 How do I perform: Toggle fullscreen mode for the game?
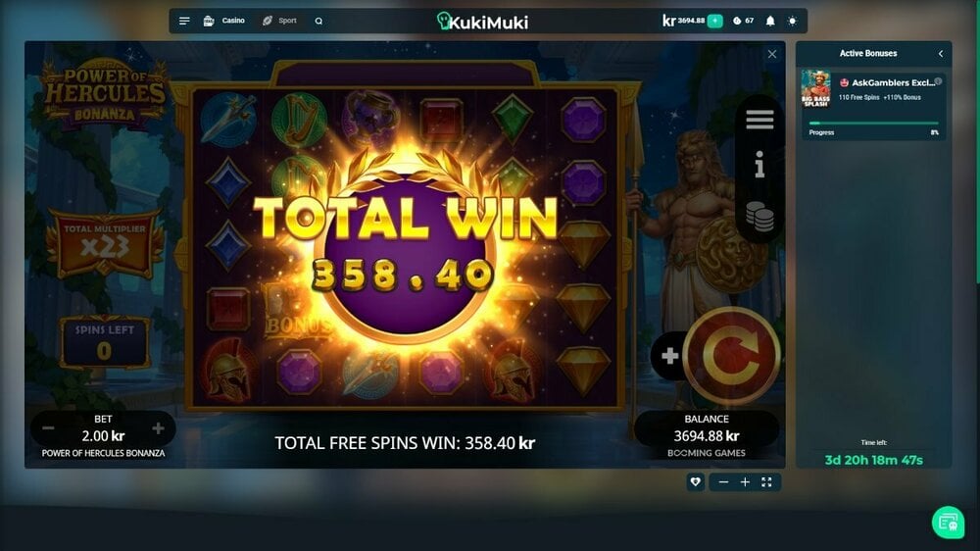(767, 481)
